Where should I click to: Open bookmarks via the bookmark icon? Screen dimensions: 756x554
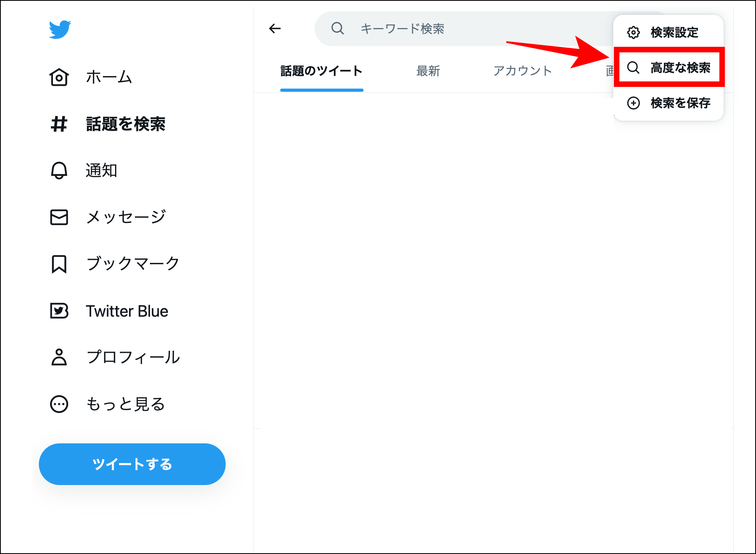(59, 264)
